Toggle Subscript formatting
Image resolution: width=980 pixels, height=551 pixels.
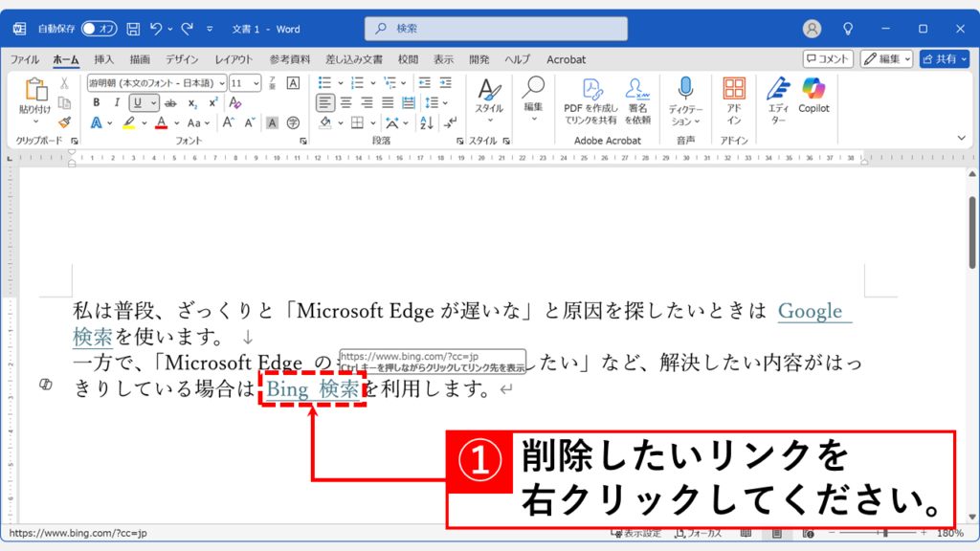pos(191,103)
